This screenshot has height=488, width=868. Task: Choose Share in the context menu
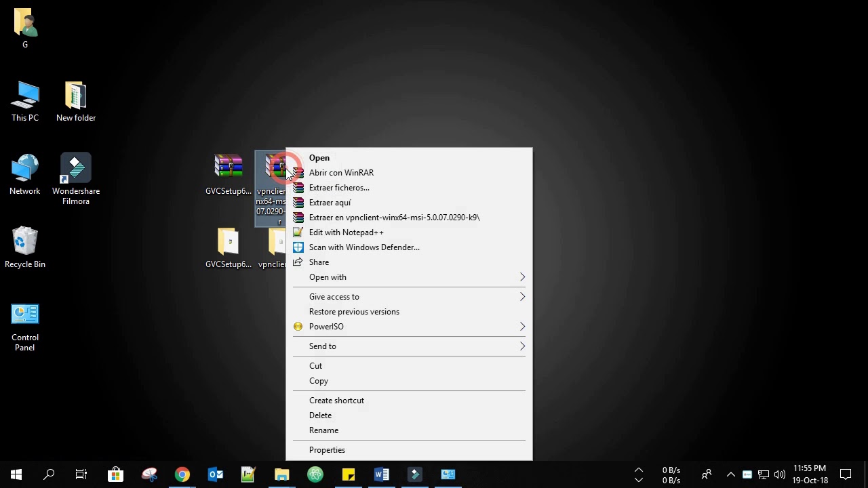tap(409, 262)
